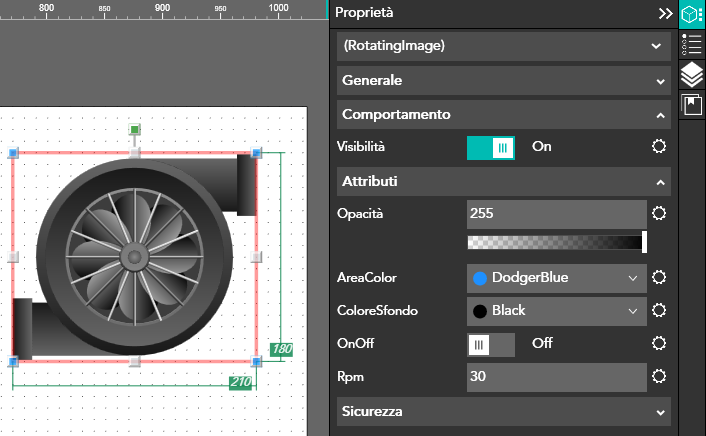Expand the (RotatingImage) section

click(503, 46)
